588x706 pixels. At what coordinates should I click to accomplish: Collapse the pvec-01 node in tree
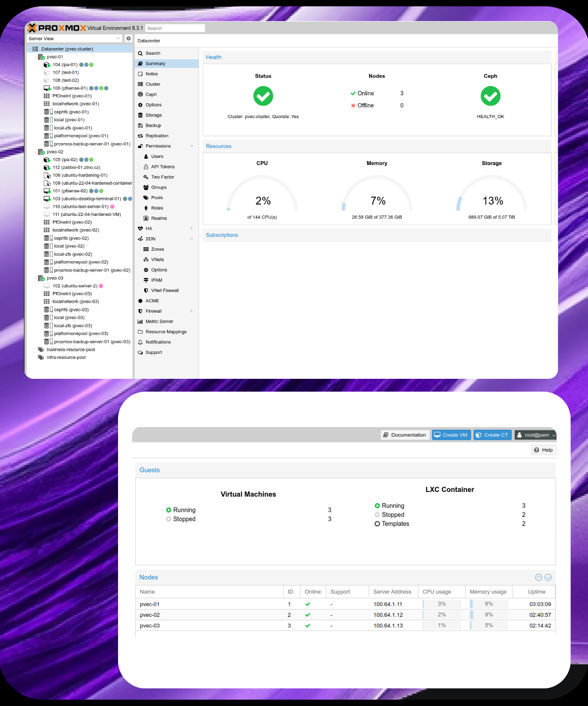[x=36, y=57]
